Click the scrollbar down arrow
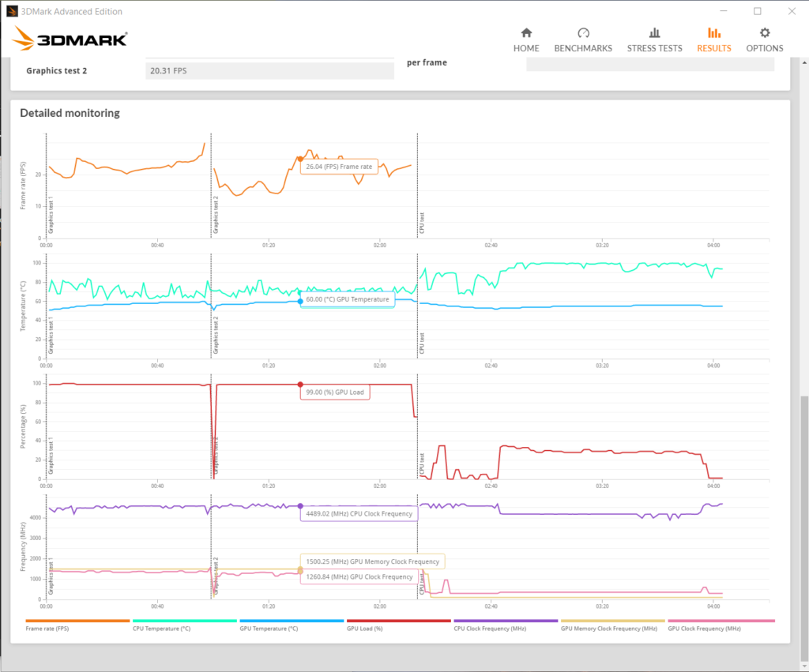The height and width of the screenshot is (672, 809). 804,666
